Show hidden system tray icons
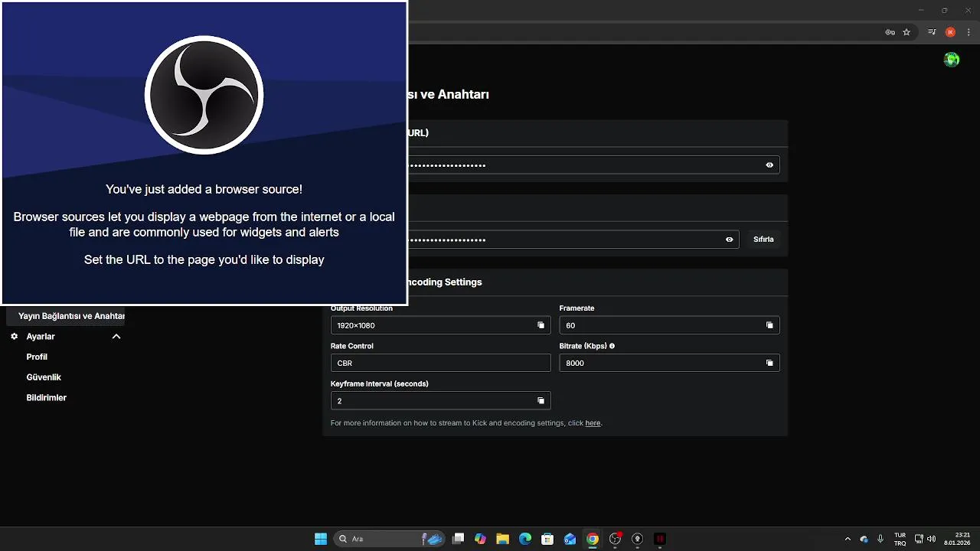The width and height of the screenshot is (980, 551). point(848,539)
